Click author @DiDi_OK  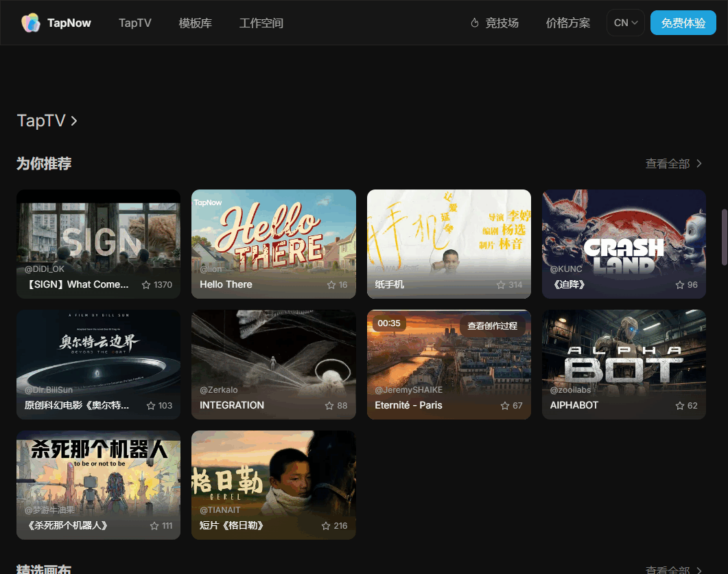coord(45,269)
